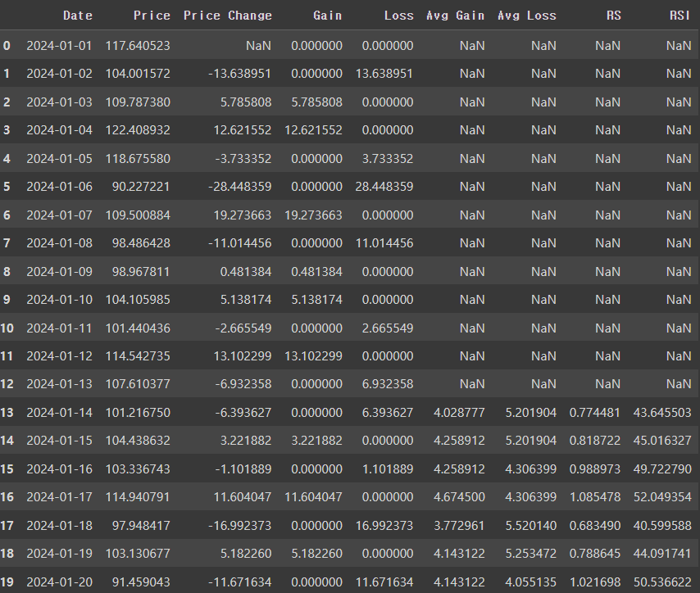
Task: Click gain value 5.138174
Action: (x=316, y=300)
